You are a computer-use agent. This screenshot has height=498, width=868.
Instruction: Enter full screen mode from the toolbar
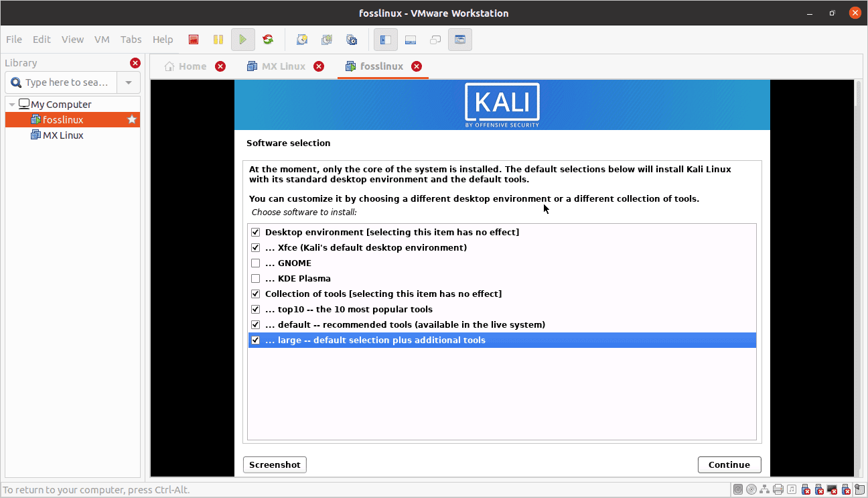tap(435, 40)
